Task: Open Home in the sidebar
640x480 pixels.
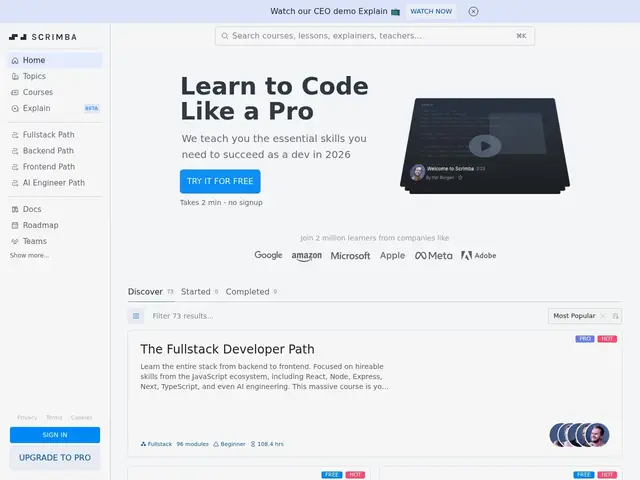Action: tap(55, 60)
